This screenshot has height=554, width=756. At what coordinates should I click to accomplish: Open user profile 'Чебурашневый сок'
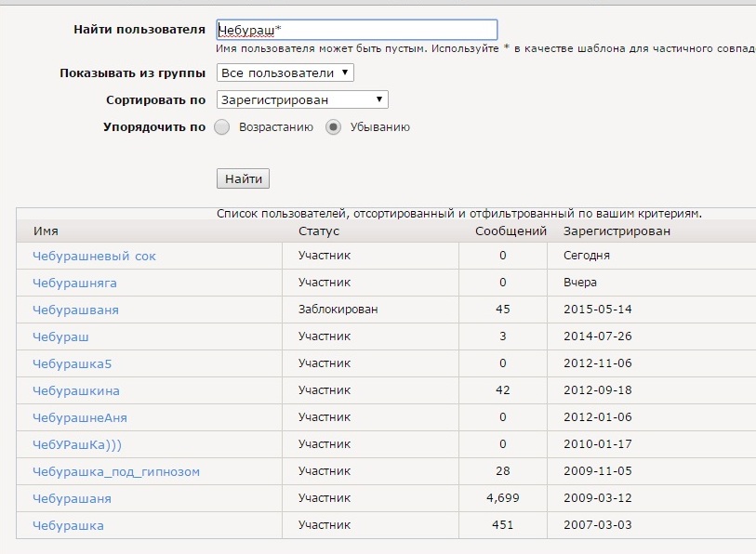[x=94, y=256]
